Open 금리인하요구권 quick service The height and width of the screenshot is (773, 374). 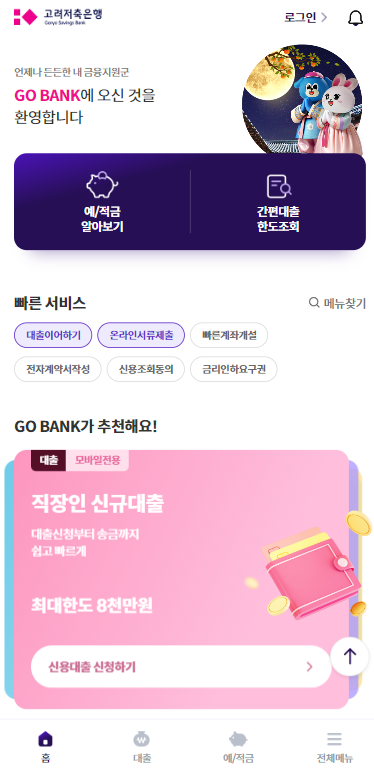pyautogui.click(x=234, y=369)
